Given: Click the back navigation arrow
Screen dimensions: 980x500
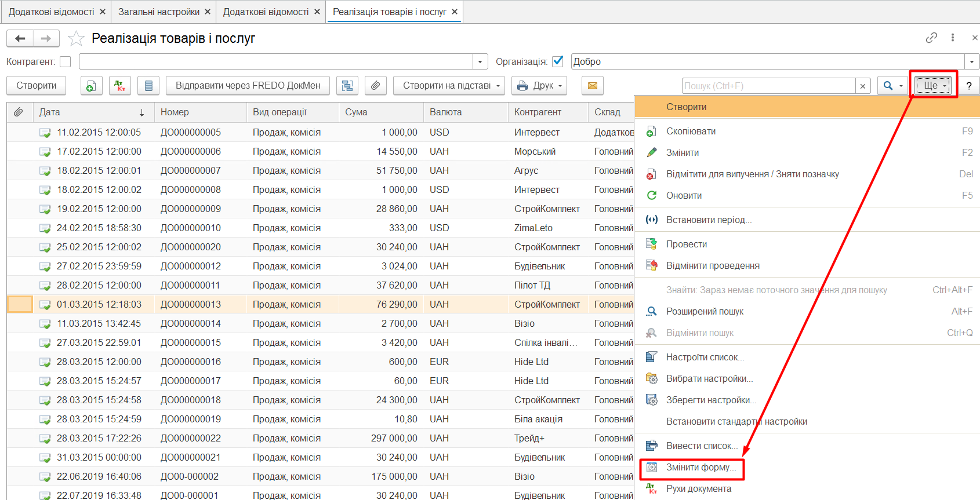Looking at the screenshot, I should pyautogui.click(x=20, y=39).
